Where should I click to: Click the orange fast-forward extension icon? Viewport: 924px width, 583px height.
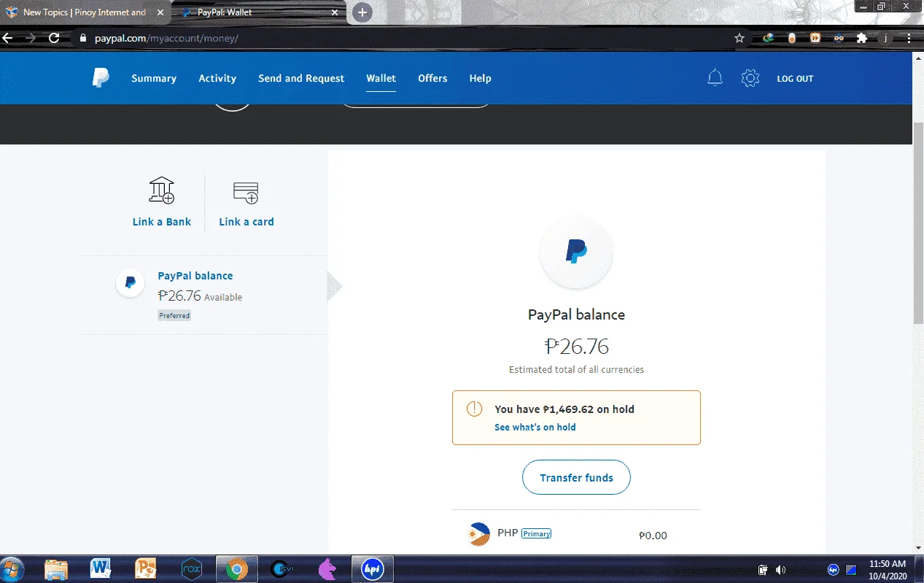815,38
